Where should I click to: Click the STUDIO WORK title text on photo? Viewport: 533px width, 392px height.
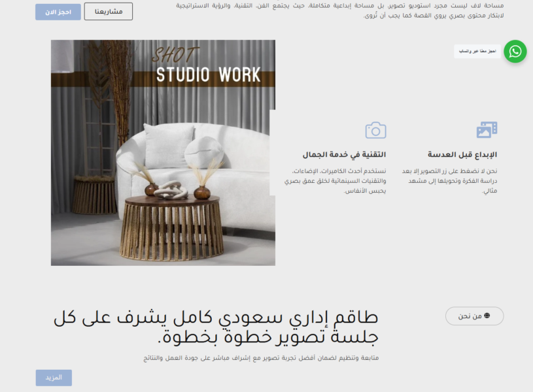[208, 74]
